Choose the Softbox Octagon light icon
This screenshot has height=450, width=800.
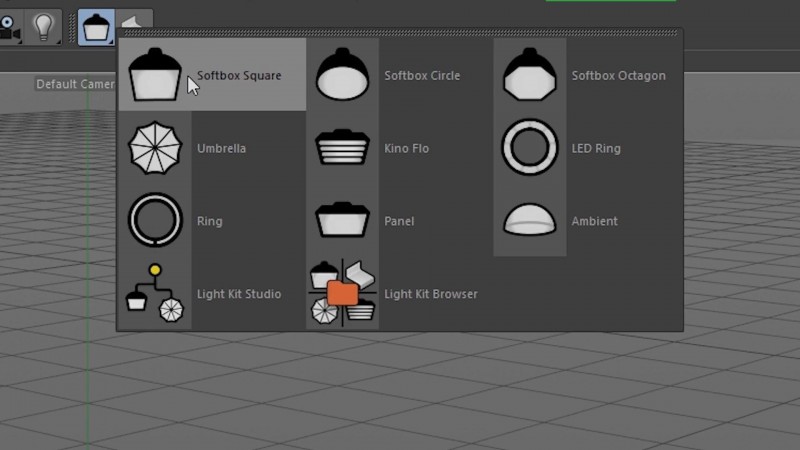pos(529,75)
